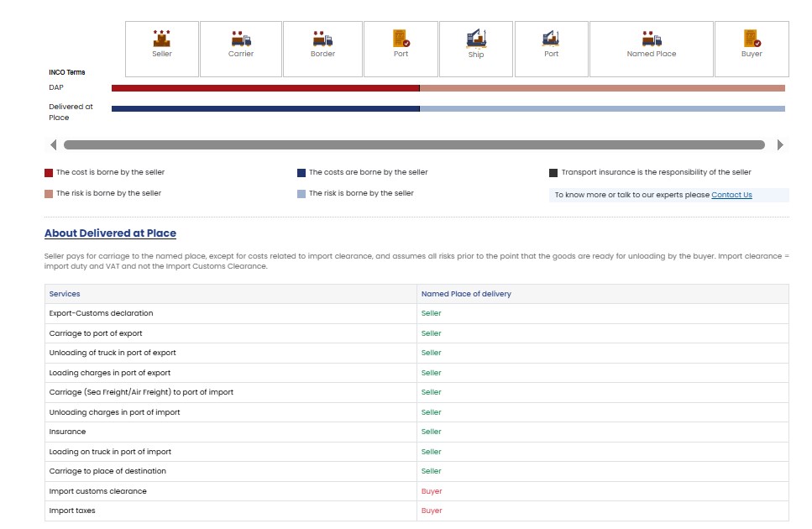Image resolution: width=812 pixels, height=529 pixels.
Task: Select the Export-Customs declaration row
Action: (x=101, y=313)
